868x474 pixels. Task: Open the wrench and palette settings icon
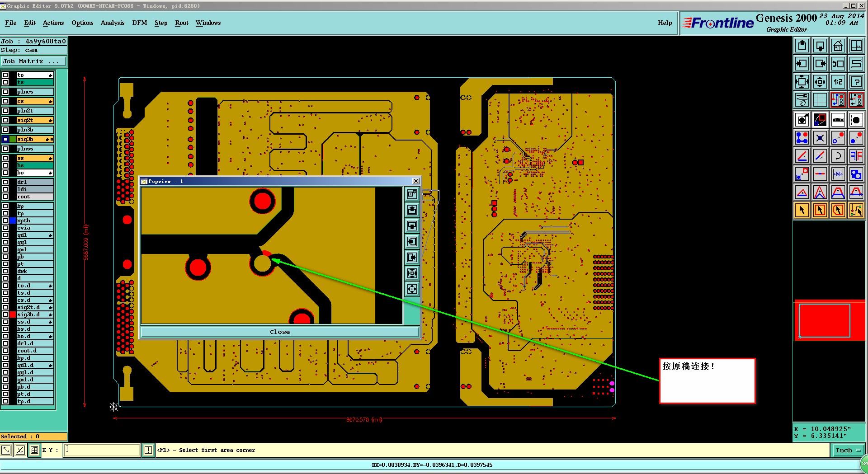(x=802, y=100)
